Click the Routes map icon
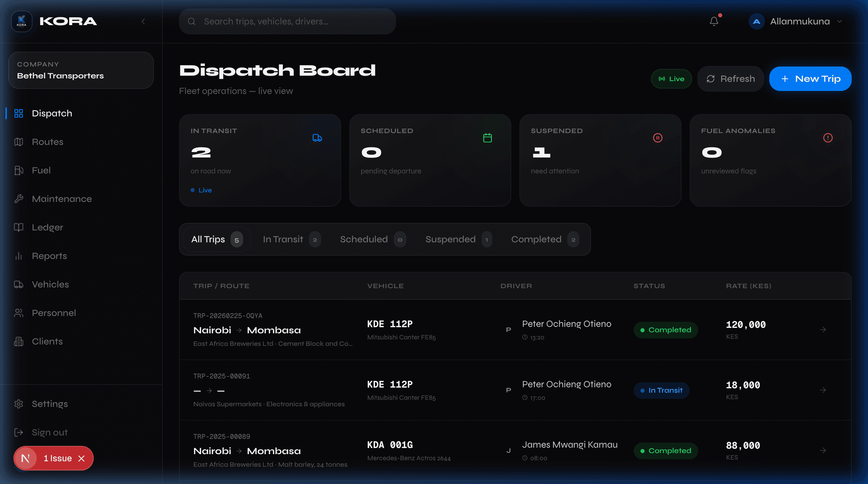The image size is (868, 484). [19, 142]
